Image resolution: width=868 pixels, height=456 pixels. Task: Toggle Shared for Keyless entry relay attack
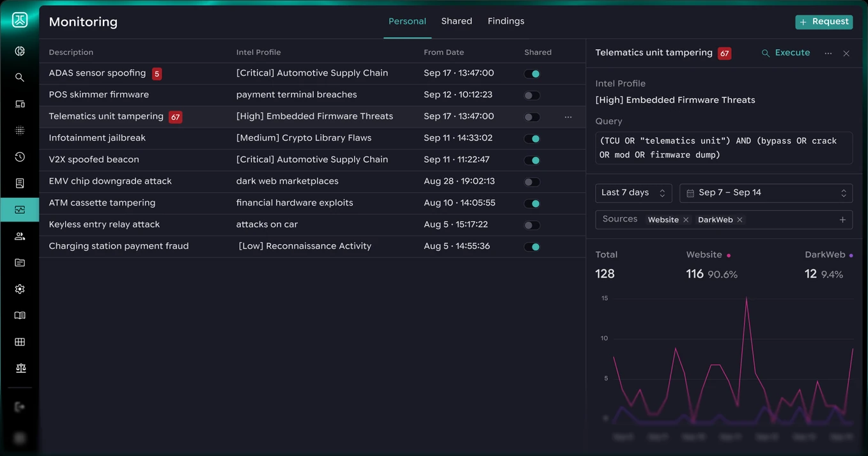pos(532,225)
